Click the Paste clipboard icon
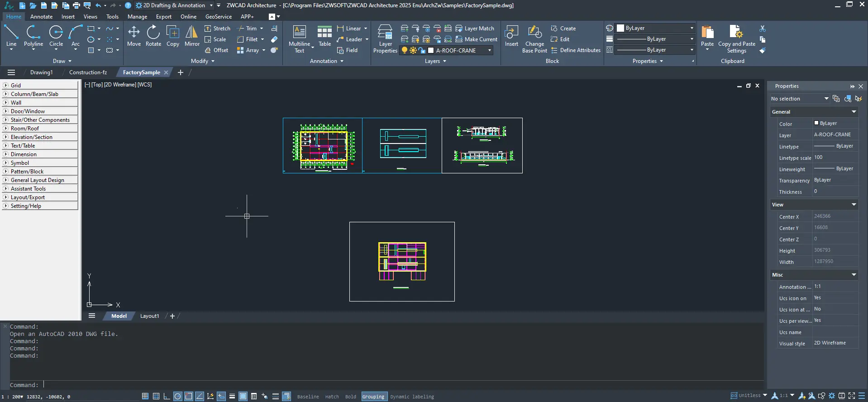Screen dimensions: 868x402 707,36
